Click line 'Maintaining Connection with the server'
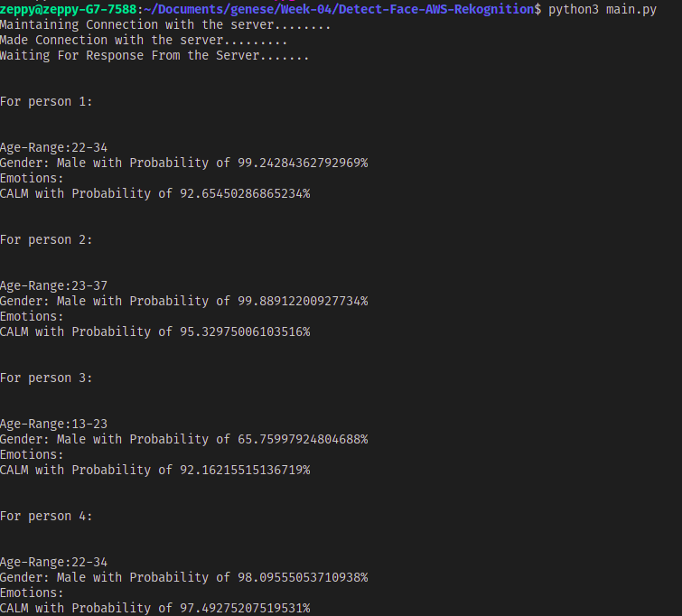Viewport: 682px width, 616px height. (165, 24)
